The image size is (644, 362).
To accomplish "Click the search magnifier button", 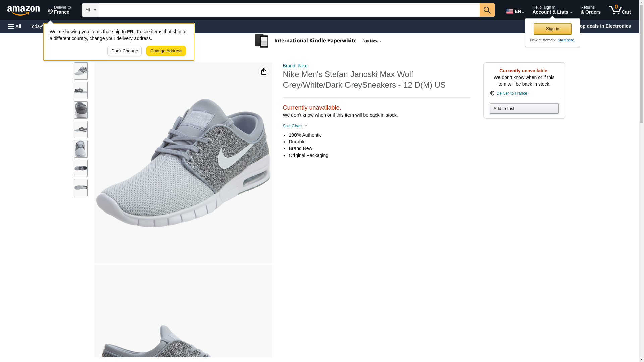I will (487, 10).
